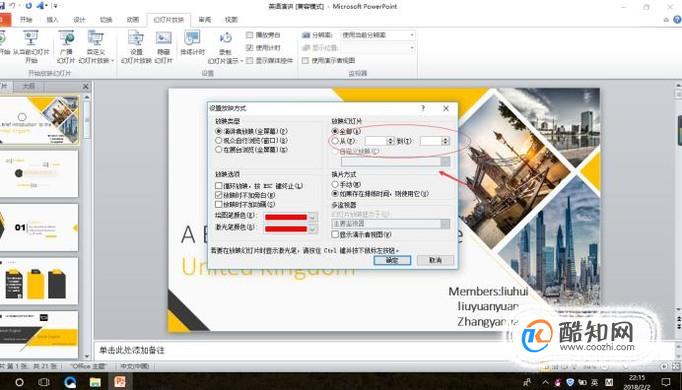Confirm dialog with the OK button
Viewport: 682px width, 390px height.
(x=392, y=260)
